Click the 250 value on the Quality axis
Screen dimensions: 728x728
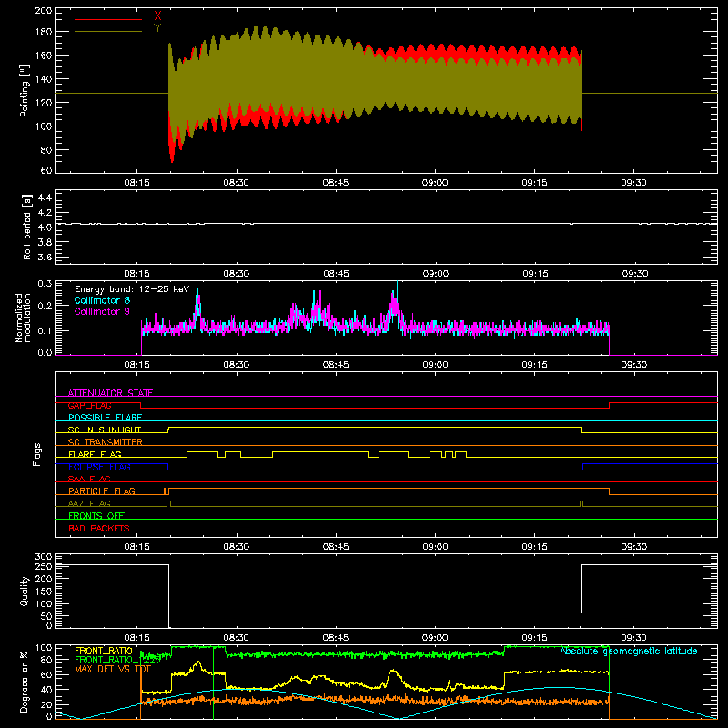pos(44,566)
